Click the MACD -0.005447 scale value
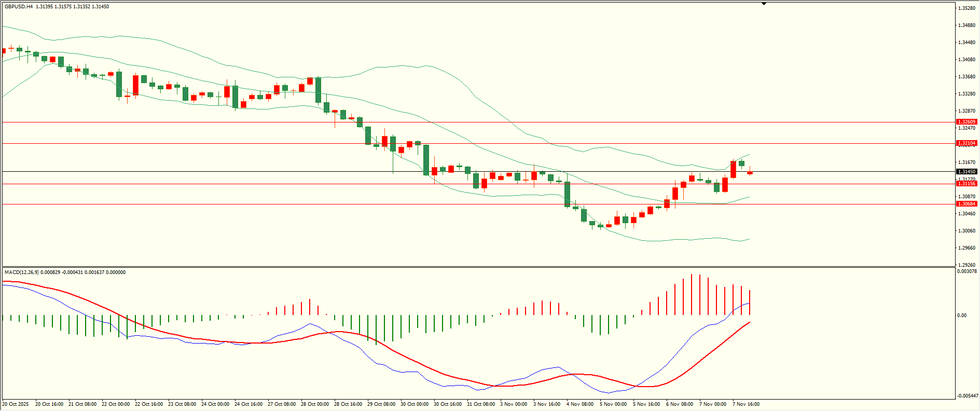This screenshot has height=411, width=980. [966, 396]
